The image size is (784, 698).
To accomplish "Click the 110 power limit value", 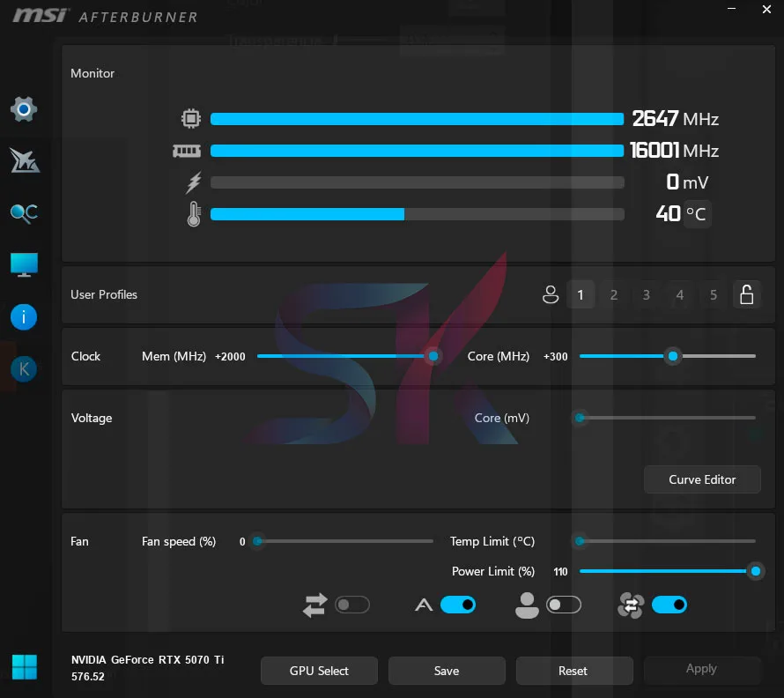I will point(560,571).
